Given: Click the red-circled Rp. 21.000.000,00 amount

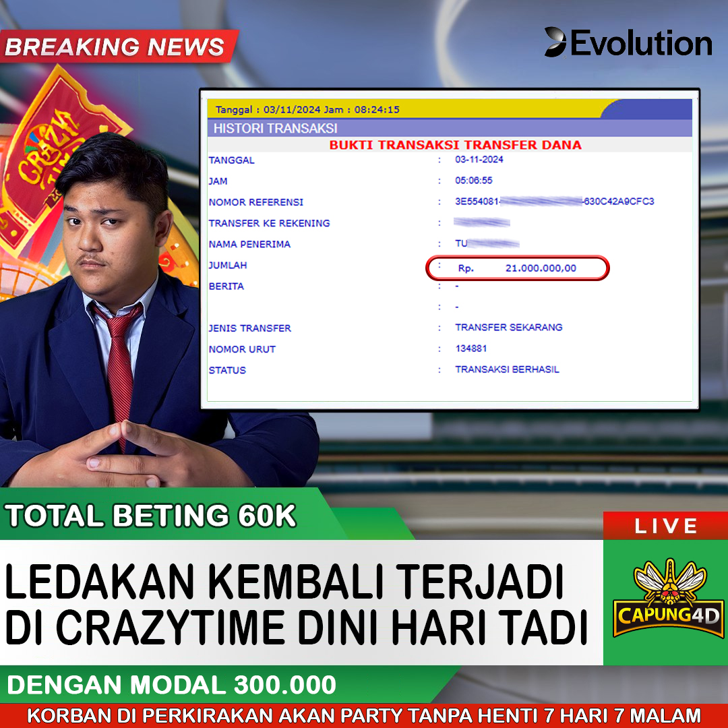Looking at the screenshot, I should [517, 268].
